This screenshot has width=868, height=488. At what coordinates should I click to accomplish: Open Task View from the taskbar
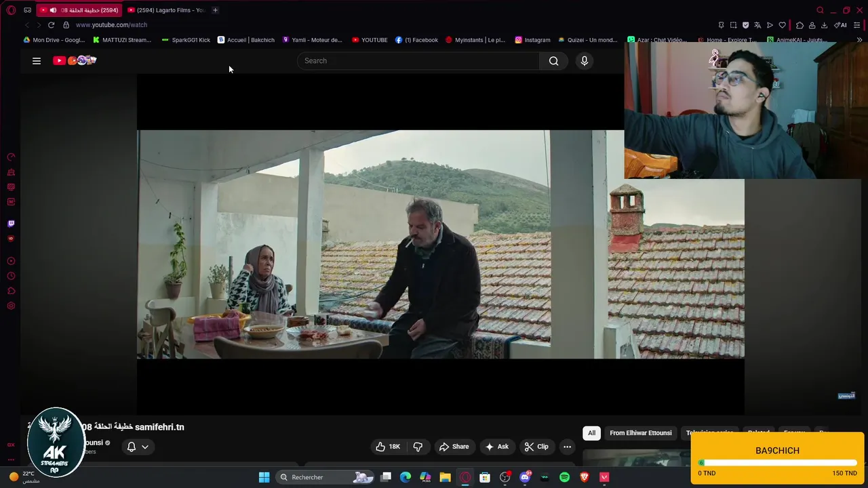coord(386,477)
